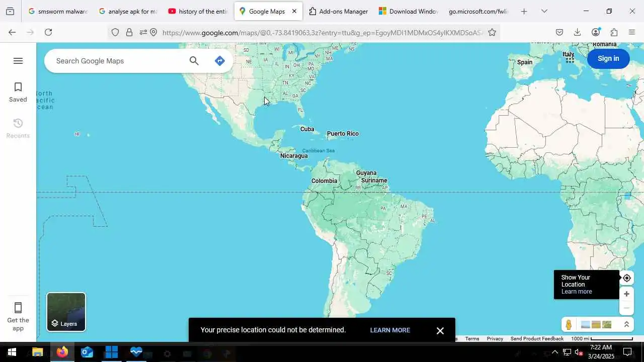Switch to analyse apk tab

(x=128, y=11)
